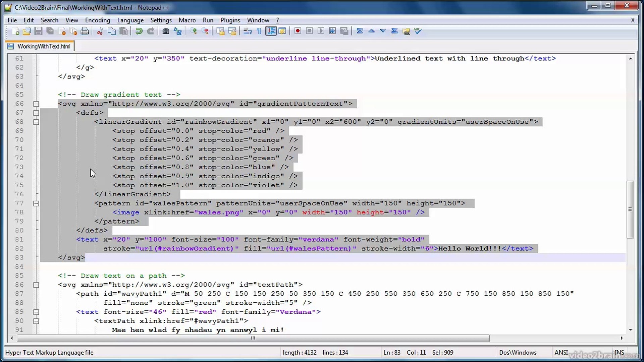The image size is (644, 362).
Task: Click the Redo toolbar icon
Action: [x=151, y=31]
